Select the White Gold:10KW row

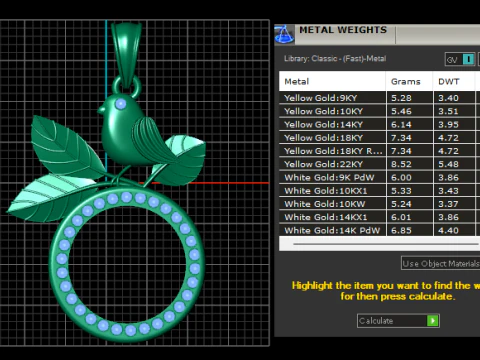tap(379, 204)
